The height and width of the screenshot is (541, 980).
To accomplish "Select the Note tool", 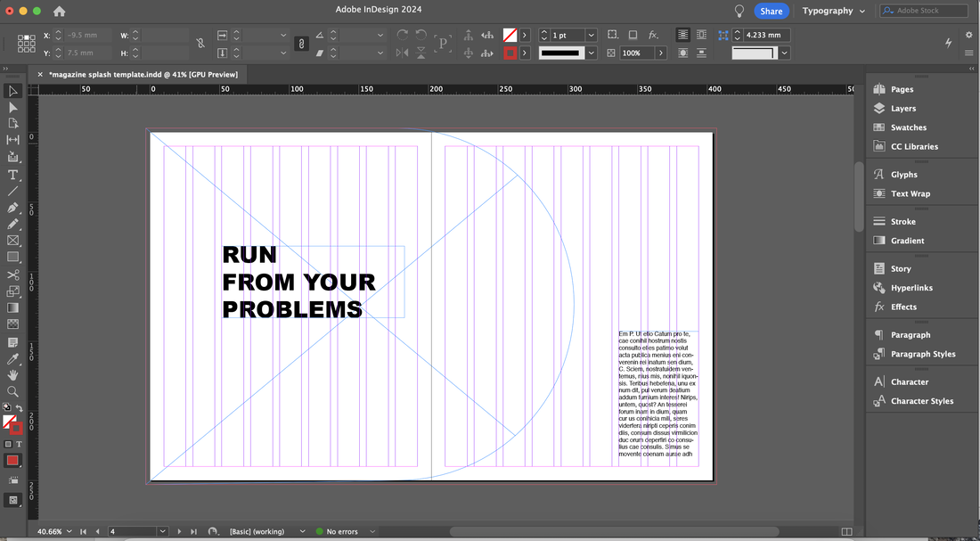I will coord(12,343).
